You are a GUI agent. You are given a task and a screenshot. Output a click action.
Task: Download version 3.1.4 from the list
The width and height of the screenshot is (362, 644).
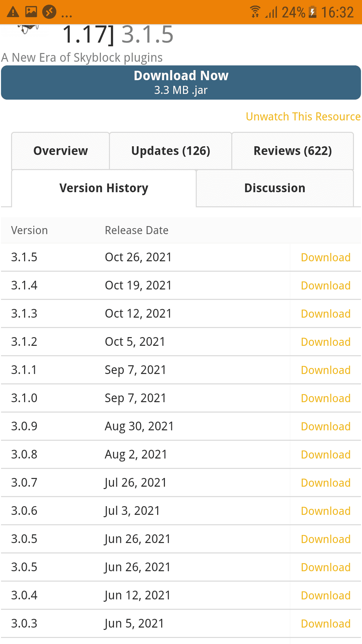coord(325,285)
